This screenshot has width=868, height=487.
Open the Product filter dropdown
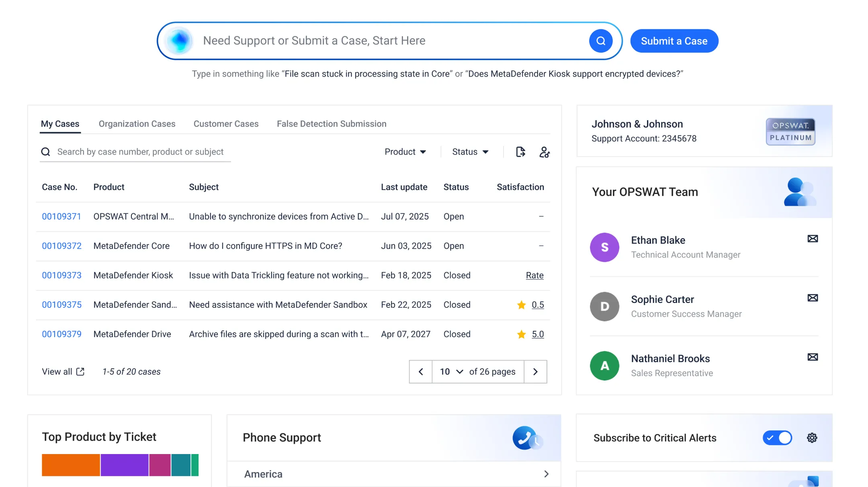[405, 152]
